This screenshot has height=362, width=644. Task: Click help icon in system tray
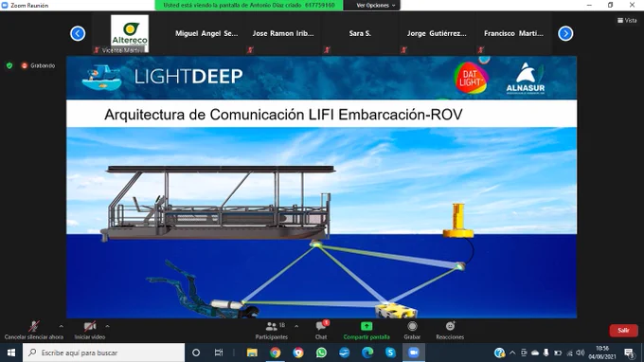[499, 353]
